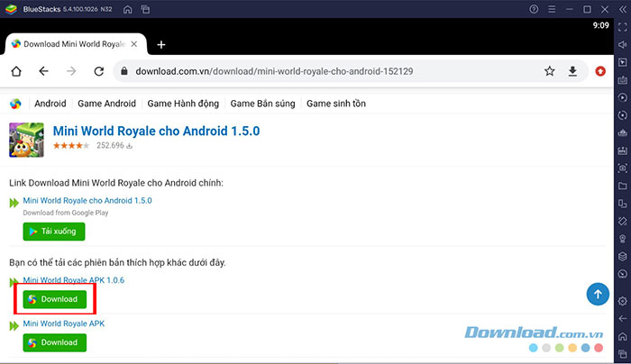Open BlueStacks help question mark icon
The image size is (631, 364).
(534, 9)
